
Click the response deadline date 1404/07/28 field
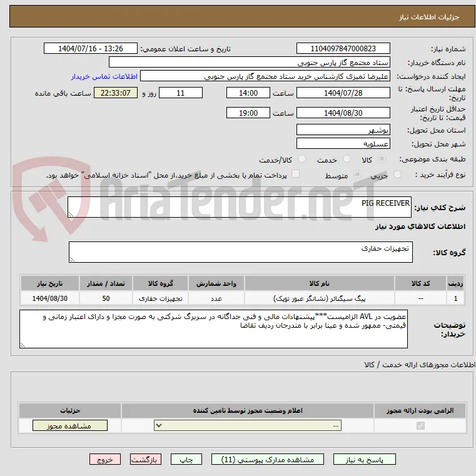(343, 93)
